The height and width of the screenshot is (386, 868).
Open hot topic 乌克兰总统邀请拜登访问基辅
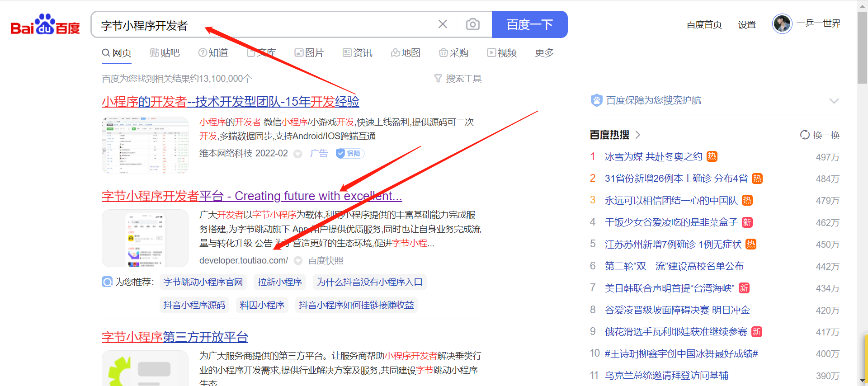[667, 376]
